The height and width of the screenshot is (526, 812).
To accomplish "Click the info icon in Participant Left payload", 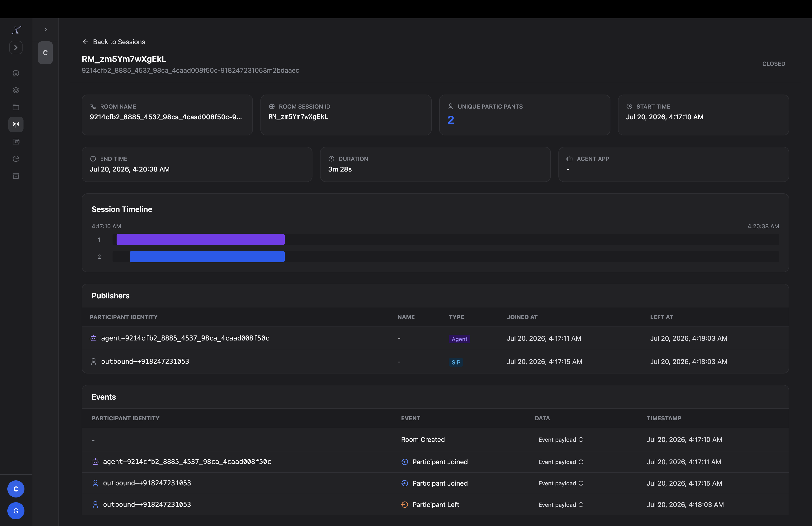I will tap(581, 504).
